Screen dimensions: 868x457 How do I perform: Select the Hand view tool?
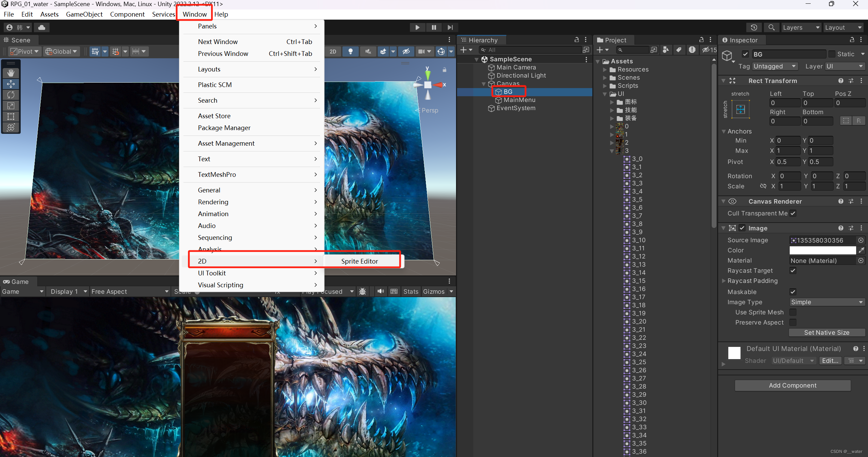11,73
